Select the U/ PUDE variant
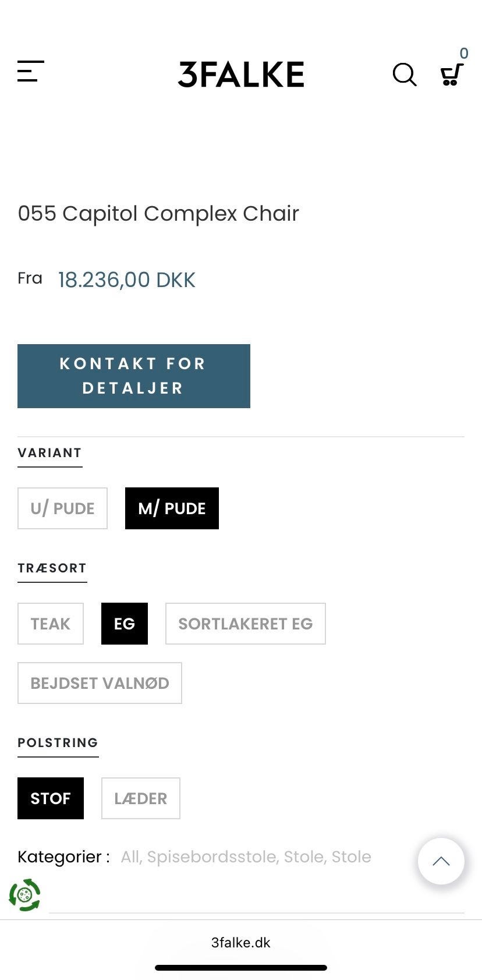 [x=62, y=508]
